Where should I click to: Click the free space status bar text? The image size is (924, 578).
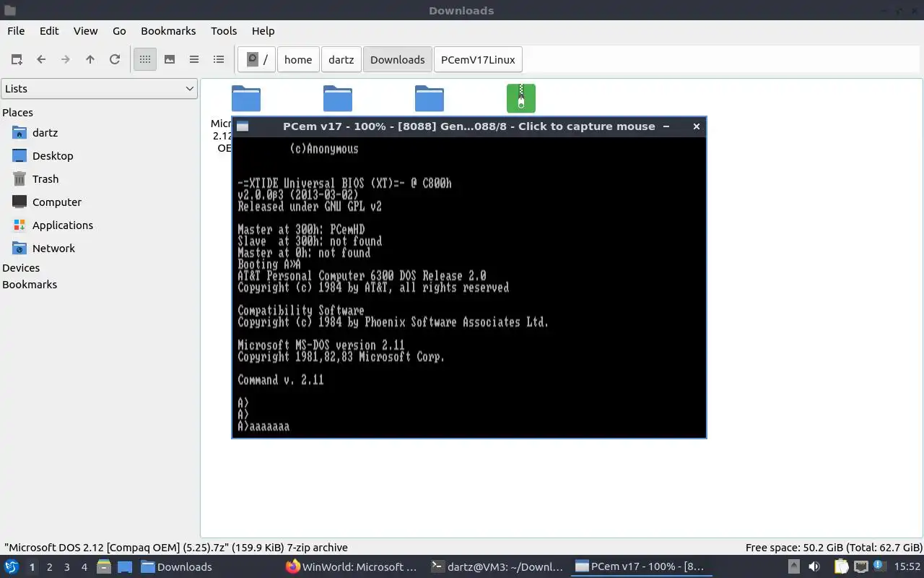pyautogui.click(x=834, y=548)
